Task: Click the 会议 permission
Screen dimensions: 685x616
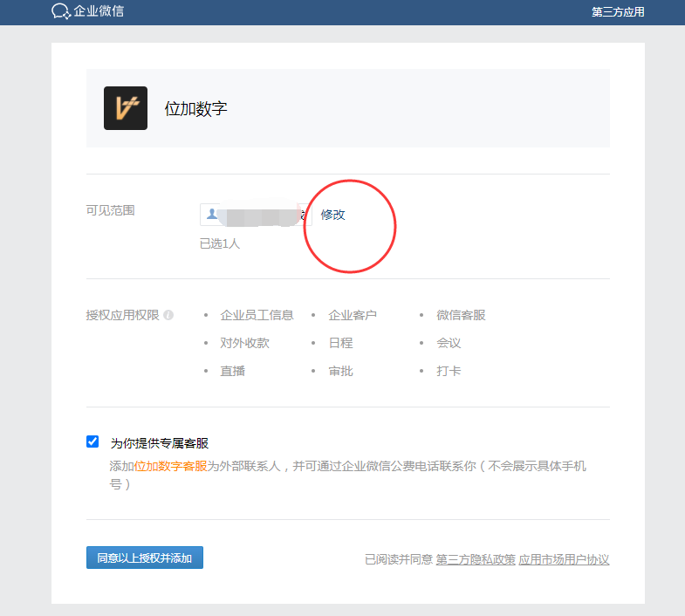Action: (x=449, y=343)
